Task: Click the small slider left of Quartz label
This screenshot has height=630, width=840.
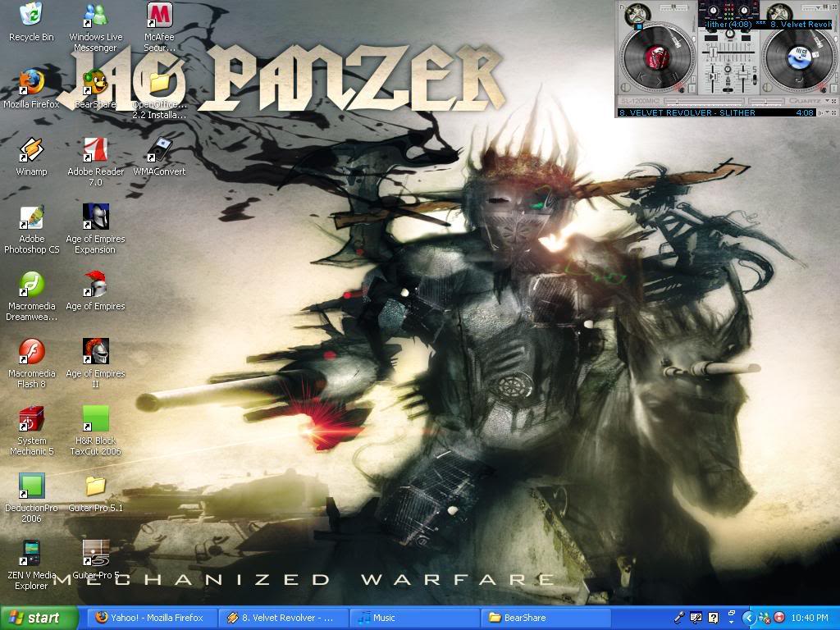Action: tap(767, 101)
